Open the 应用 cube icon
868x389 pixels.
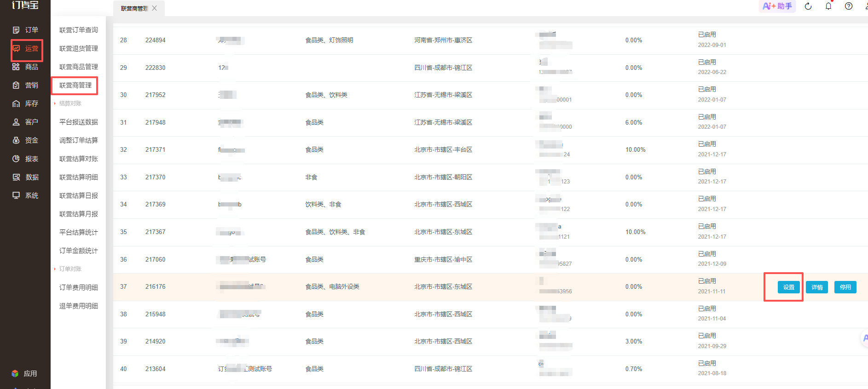(x=15, y=373)
